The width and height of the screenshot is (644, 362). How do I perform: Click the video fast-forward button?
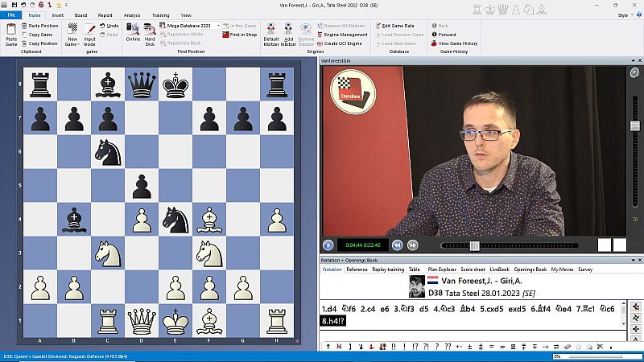click(x=412, y=245)
